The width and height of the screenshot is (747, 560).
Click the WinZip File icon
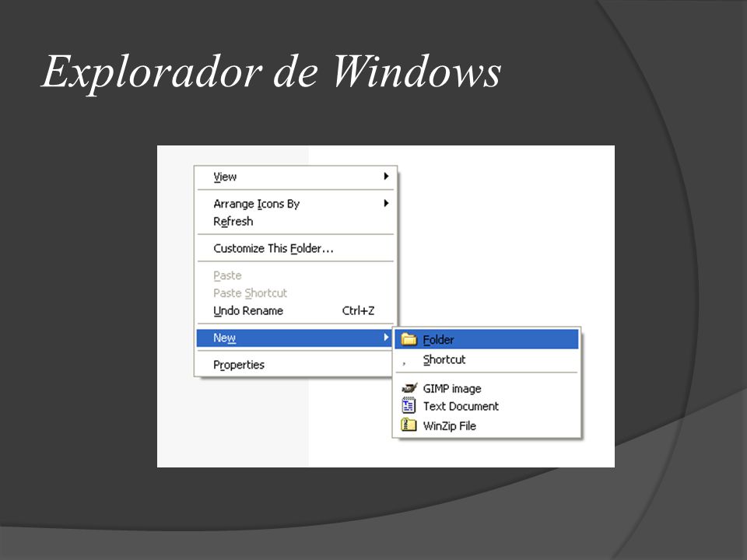(x=409, y=425)
